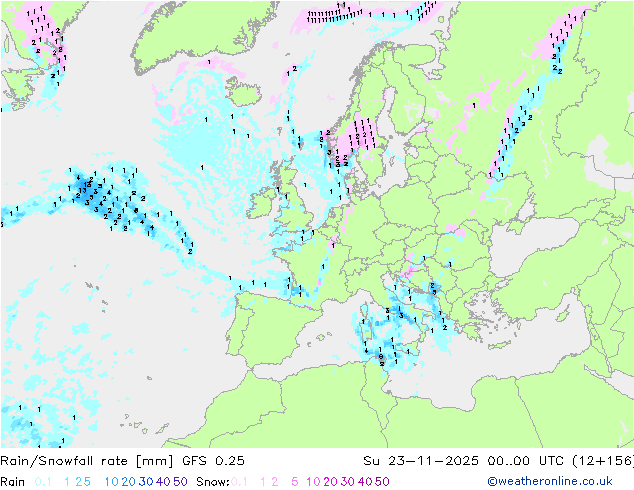This screenshot has height=490, width=634.
Task: Pick the snow legend 0.1 value
Action: (239, 482)
